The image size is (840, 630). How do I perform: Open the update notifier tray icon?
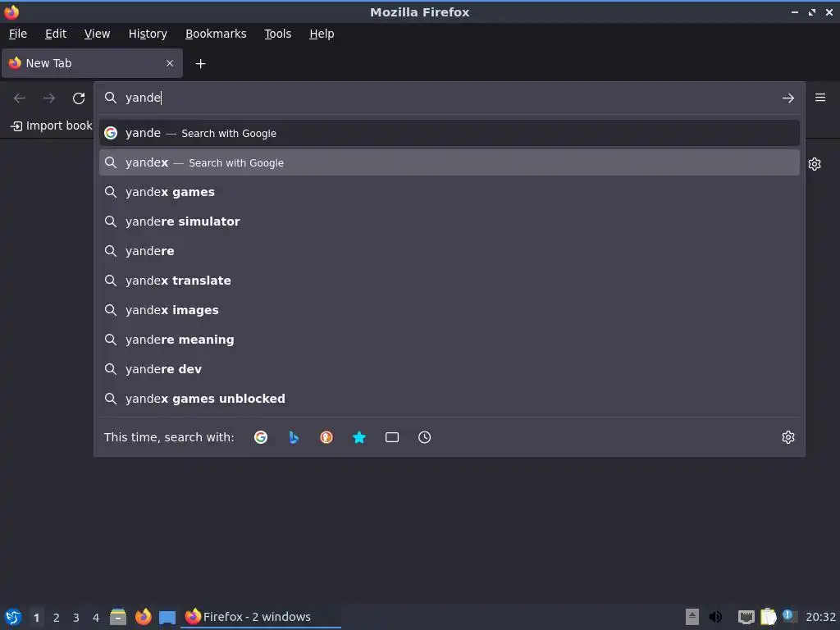tap(789, 616)
